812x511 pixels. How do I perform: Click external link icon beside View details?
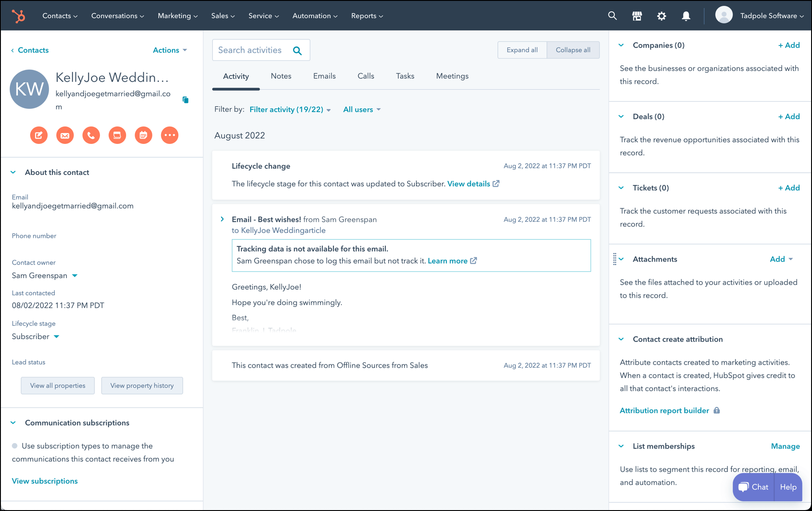coord(496,184)
